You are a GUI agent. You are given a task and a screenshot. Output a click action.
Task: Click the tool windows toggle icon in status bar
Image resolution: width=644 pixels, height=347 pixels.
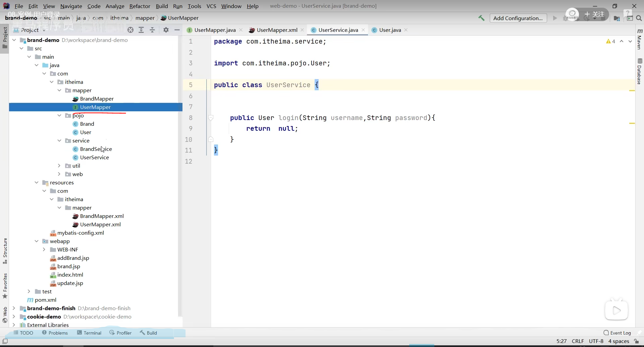pos(5,341)
